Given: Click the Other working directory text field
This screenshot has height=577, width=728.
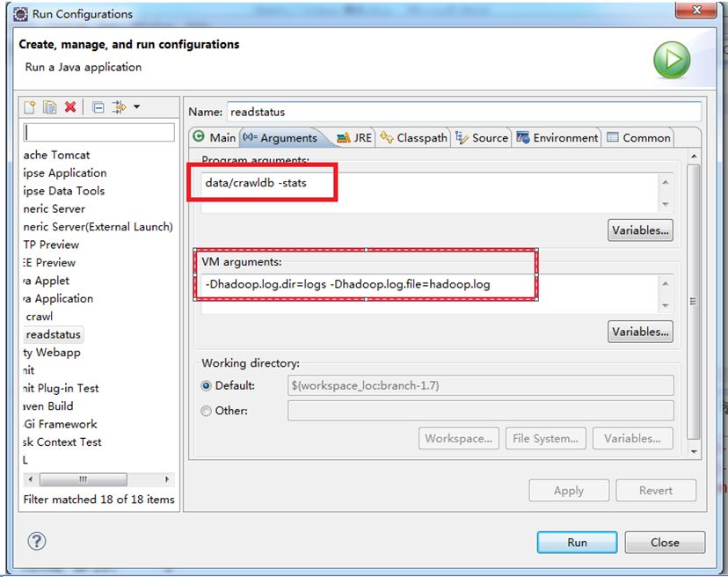Looking at the screenshot, I should [x=481, y=411].
